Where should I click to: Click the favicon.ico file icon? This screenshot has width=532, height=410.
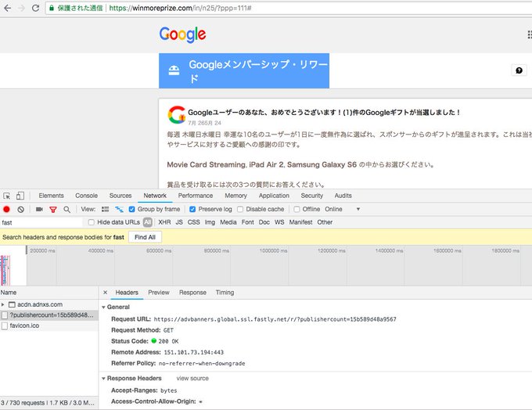[x=5, y=325]
